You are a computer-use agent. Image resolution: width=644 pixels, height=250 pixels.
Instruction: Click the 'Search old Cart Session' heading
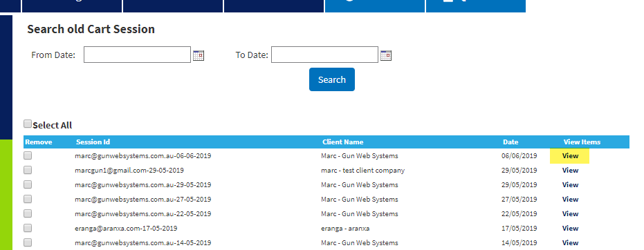91,29
